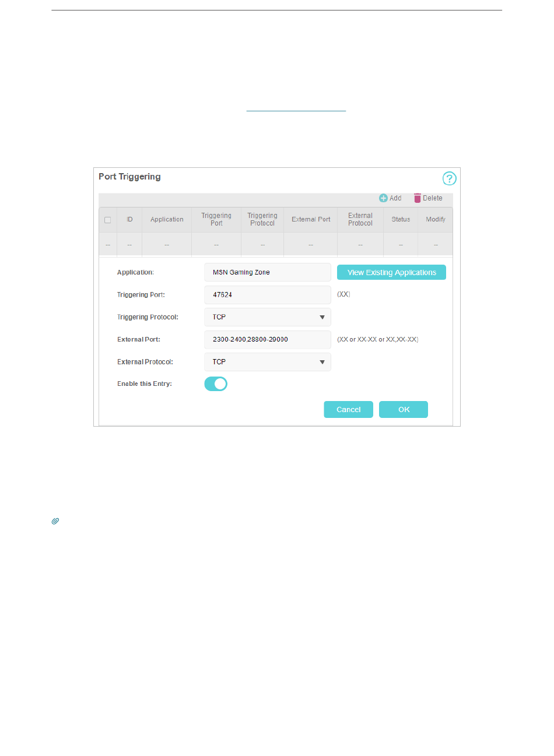Click the External Port column header
The height and width of the screenshot is (756, 554).
coord(311,220)
